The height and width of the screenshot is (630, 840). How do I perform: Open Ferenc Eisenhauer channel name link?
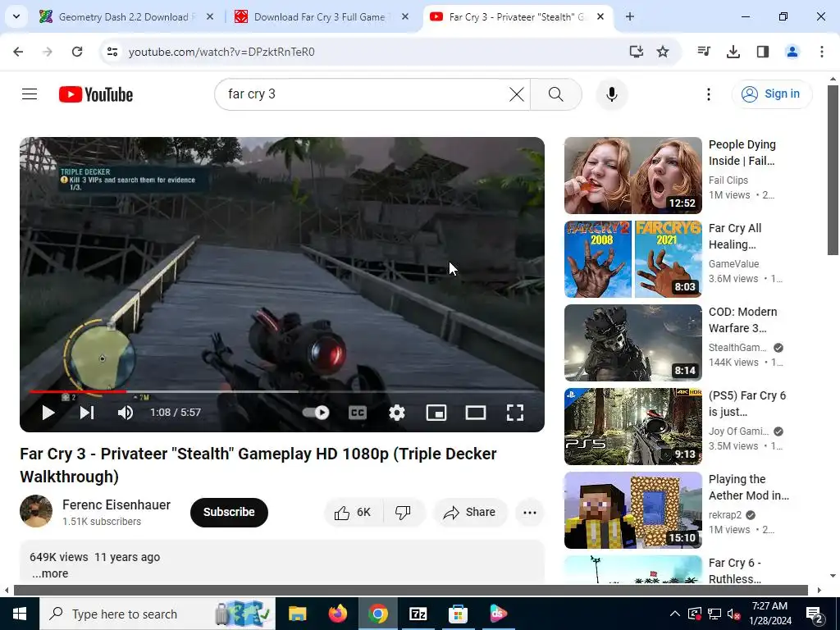[x=116, y=504]
